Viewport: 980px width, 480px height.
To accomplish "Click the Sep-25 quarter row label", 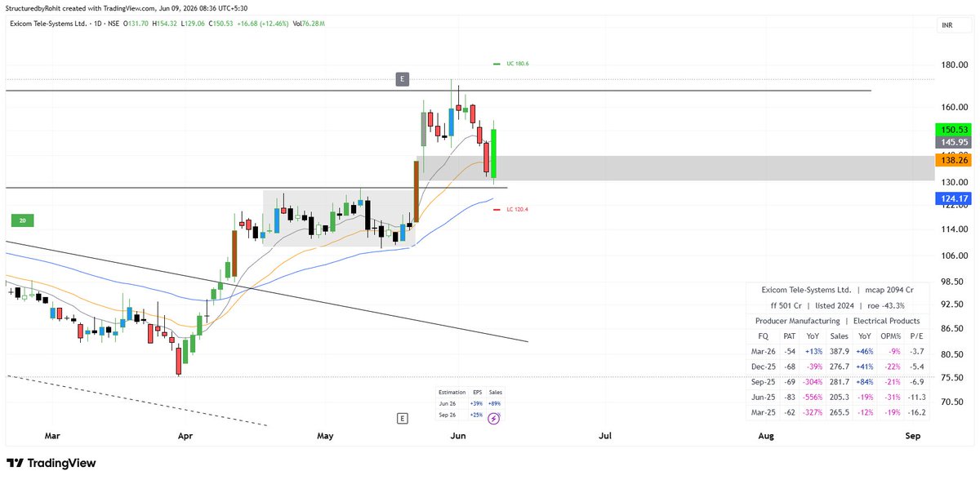I will 763,381.
